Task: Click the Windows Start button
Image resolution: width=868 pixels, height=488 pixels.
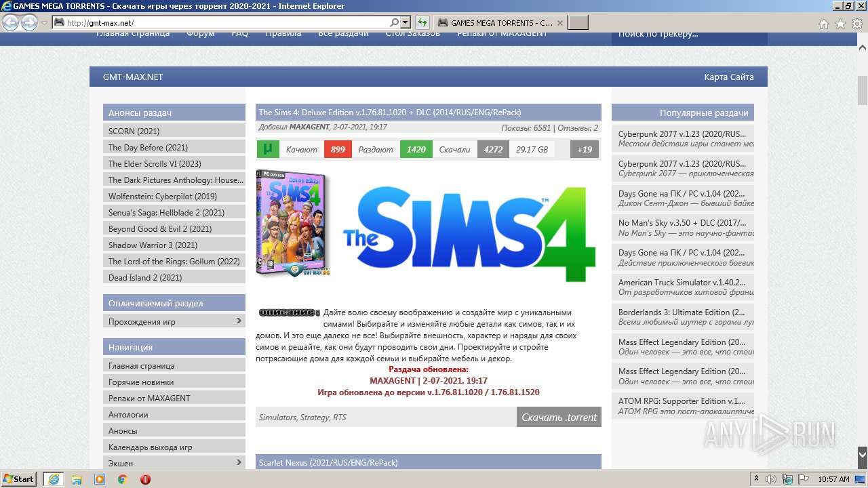Action: [x=18, y=479]
